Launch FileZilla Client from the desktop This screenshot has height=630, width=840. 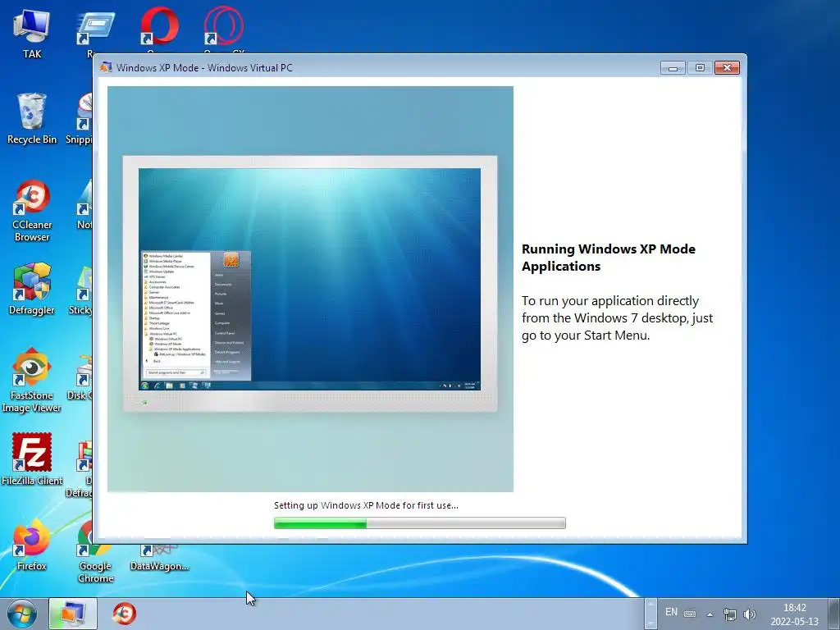click(x=32, y=459)
